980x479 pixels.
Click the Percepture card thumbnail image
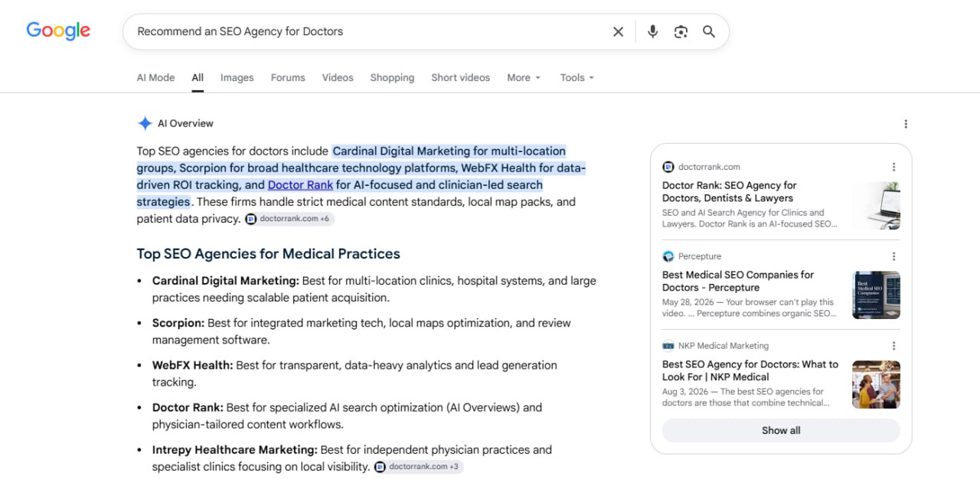(877, 295)
